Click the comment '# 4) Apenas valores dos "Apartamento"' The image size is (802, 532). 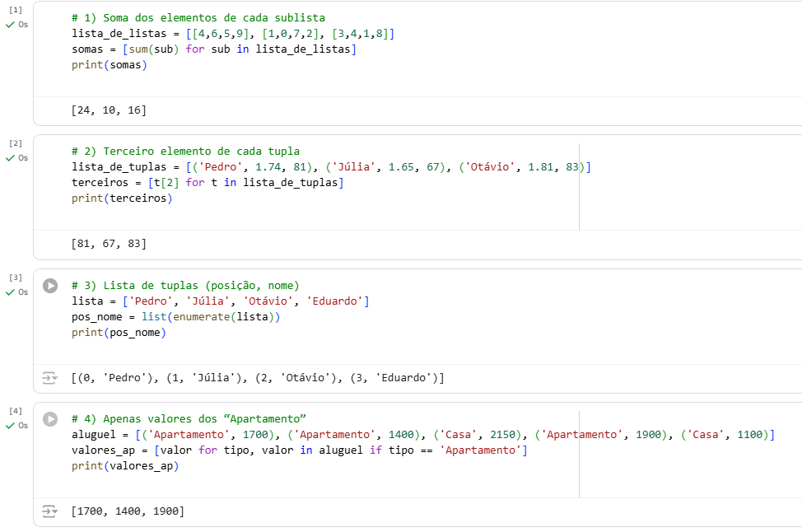[x=189, y=419]
